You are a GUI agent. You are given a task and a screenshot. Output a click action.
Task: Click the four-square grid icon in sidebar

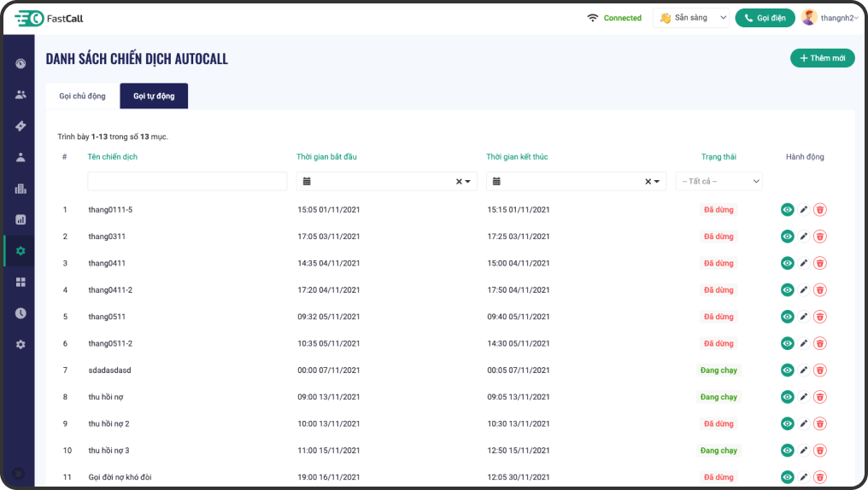tap(21, 282)
